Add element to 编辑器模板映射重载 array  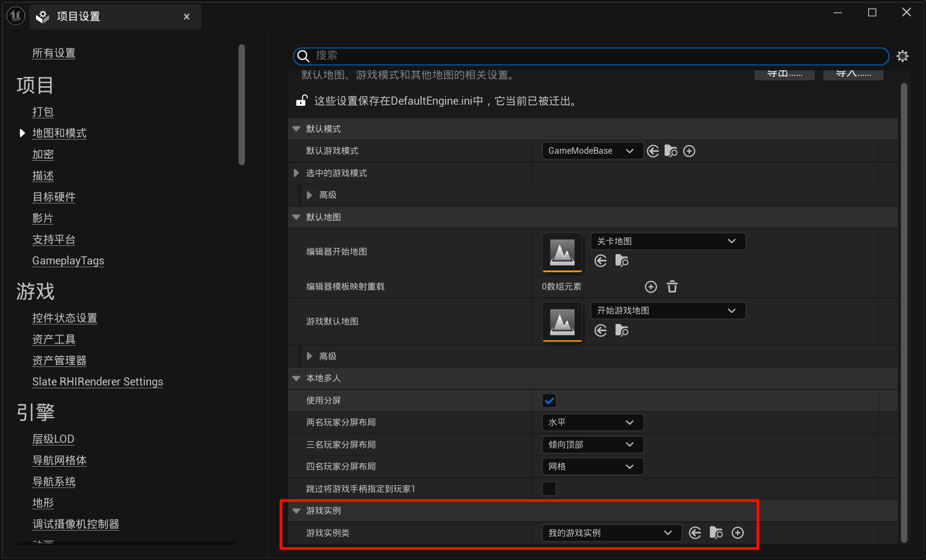pyautogui.click(x=651, y=287)
